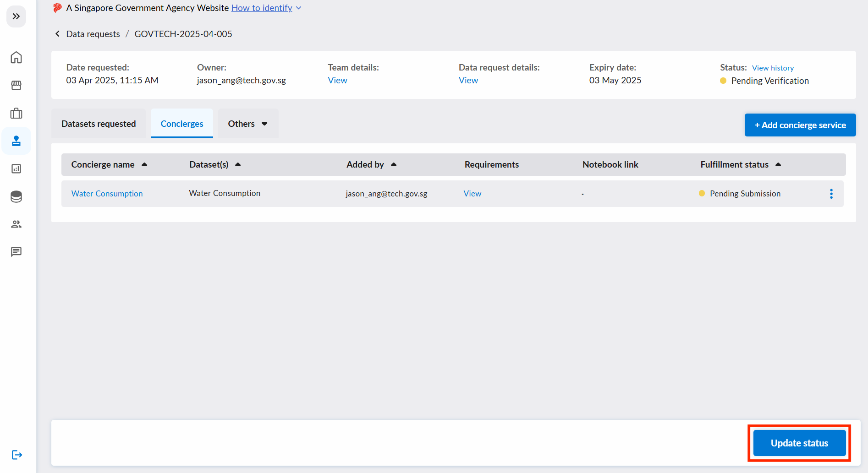
Task: Click the Update status button
Action: click(800, 443)
